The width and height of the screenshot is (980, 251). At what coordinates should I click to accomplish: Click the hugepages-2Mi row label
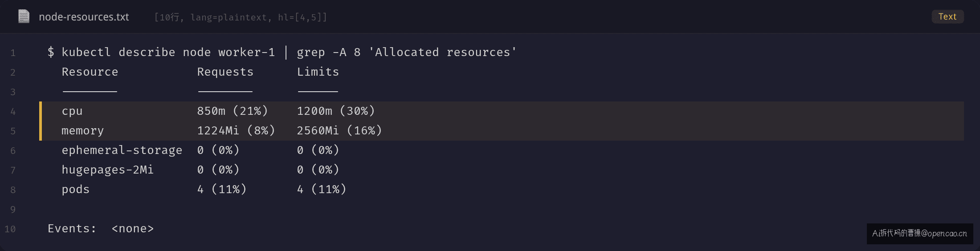pyautogui.click(x=108, y=170)
